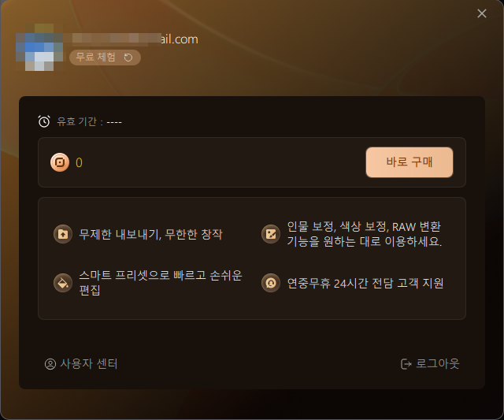Click the logout arrow icon
Image resolution: width=504 pixels, height=420 pixels.
[406, 364]
